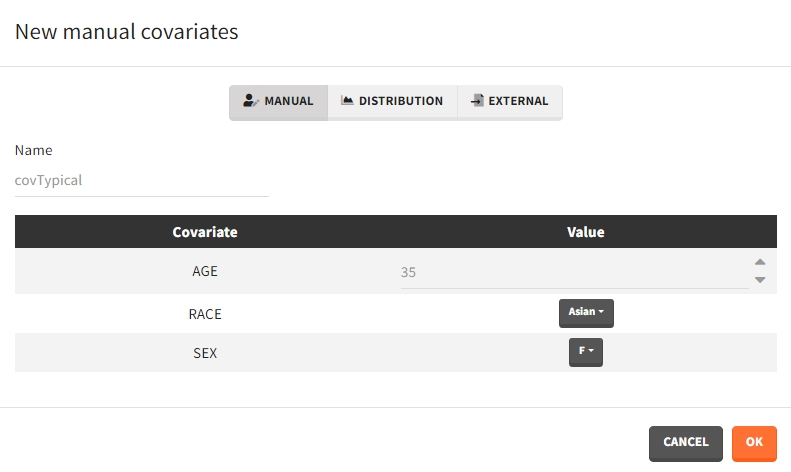Image resolution: width=791 pixels, height=472 pixels.
Task: Click the user-pencil icon on the Manual tab
Action: tap(251, 101)
